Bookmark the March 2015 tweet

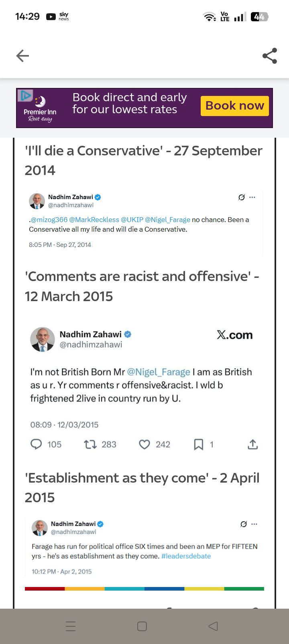tap(198, 444)
